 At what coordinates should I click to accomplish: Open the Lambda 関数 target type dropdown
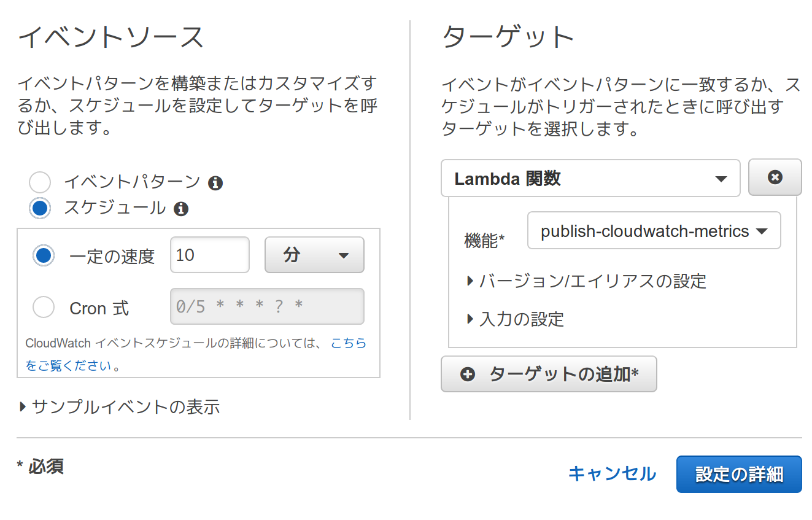pyautogui.click(x=590, y=179)
